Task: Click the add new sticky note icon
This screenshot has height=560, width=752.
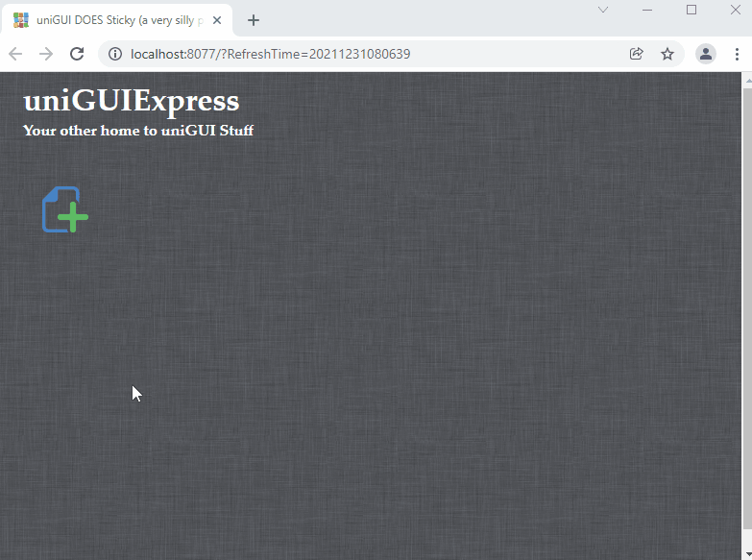Action: pyautogui.click(x=65, y=209)
